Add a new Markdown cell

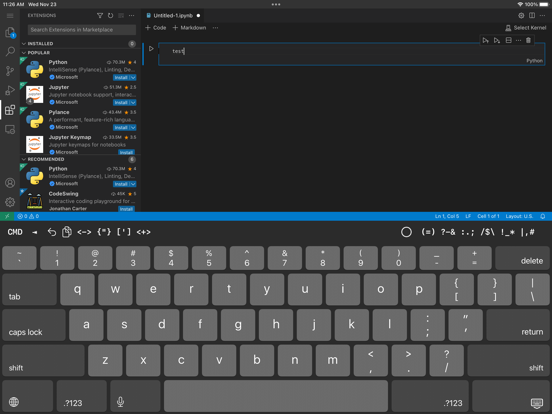pyautogui.click(x=189, y=28)
